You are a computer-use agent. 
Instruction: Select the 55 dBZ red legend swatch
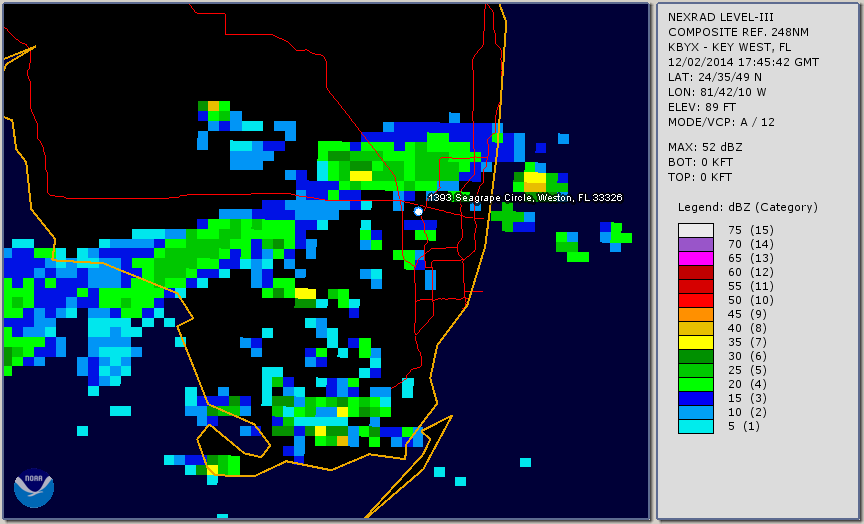(696, 287)
